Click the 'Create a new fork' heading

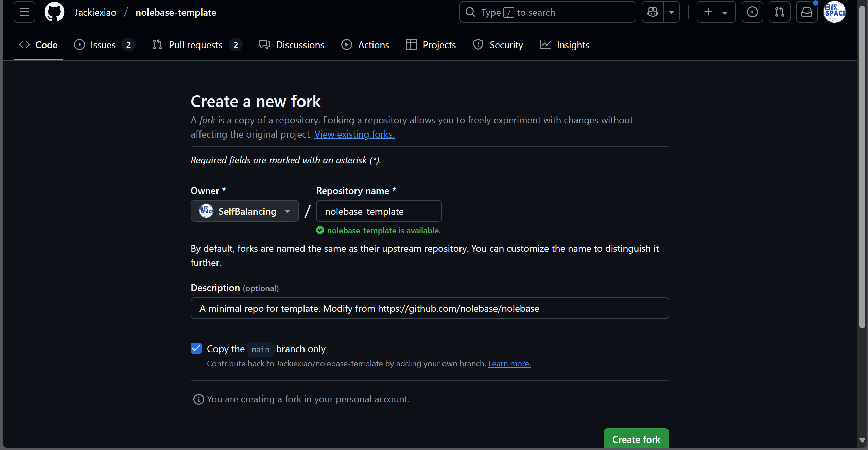(x=256, y=101)
